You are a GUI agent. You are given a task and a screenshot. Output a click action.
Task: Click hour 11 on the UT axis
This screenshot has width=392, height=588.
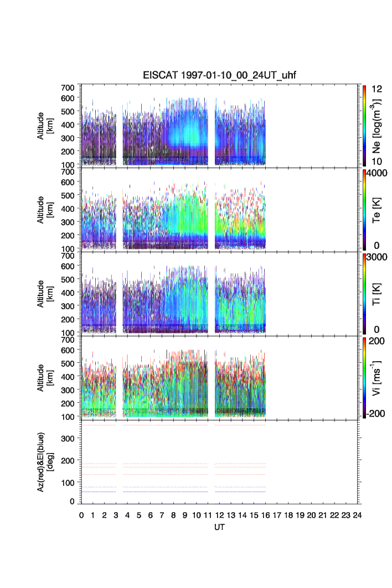tap(208, 515)
